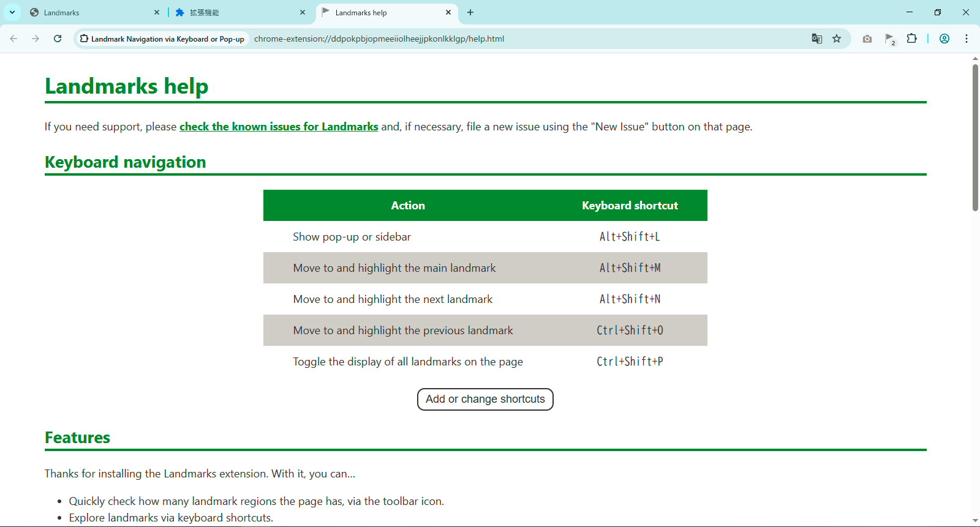Open the tab search dropdown arrow
The image size is (980, 527).
(x=12, y=12)
